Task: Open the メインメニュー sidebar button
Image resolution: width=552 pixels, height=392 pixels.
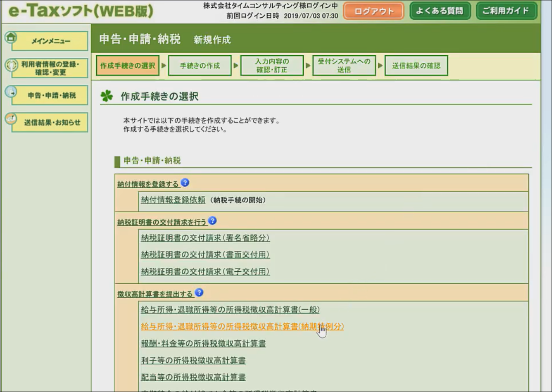Action: point(50,41)
